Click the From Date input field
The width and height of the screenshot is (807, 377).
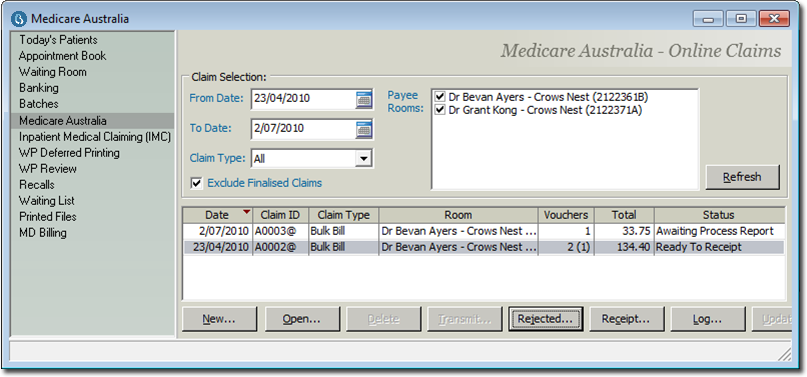coord(303,99)
